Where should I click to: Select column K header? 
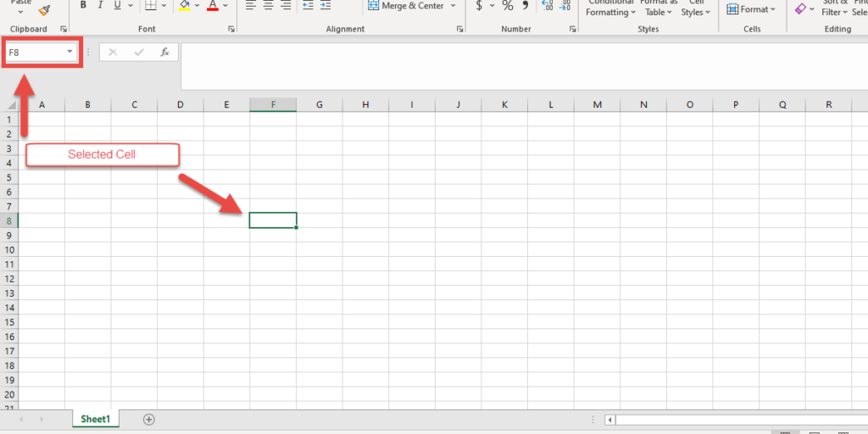coord(504,104)
